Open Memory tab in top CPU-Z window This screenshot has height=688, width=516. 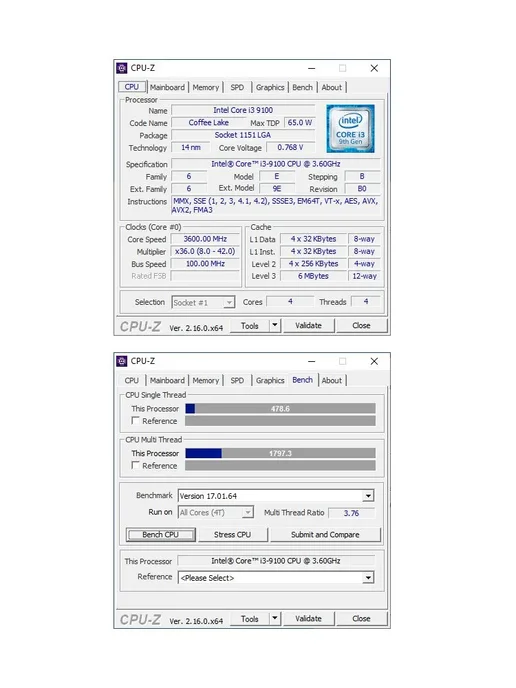tap(205, 87)
